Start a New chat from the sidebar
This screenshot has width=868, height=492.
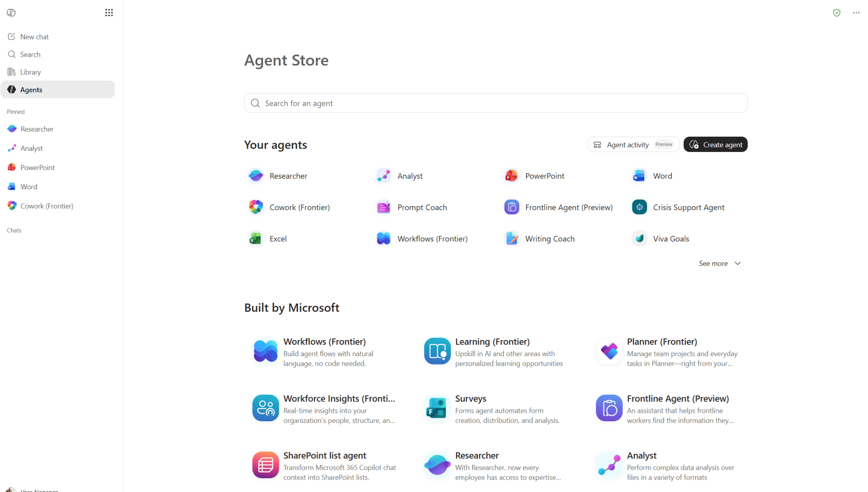(x=58, y=37)
